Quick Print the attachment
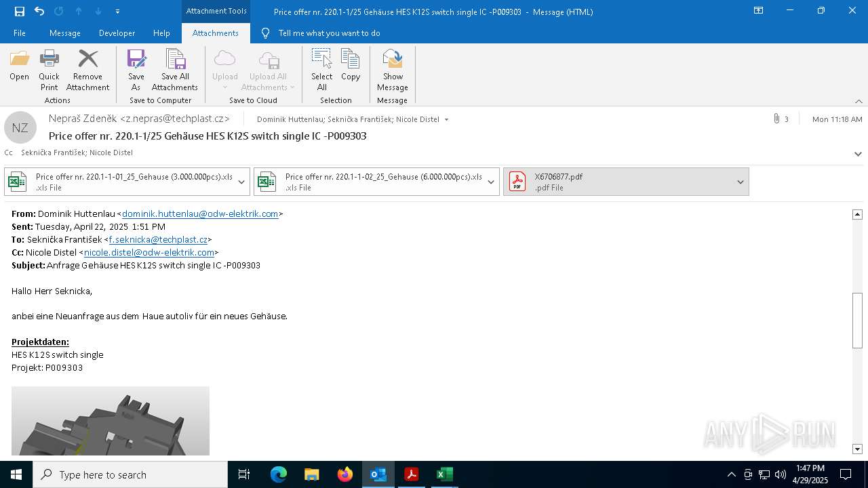 point(49,70)
